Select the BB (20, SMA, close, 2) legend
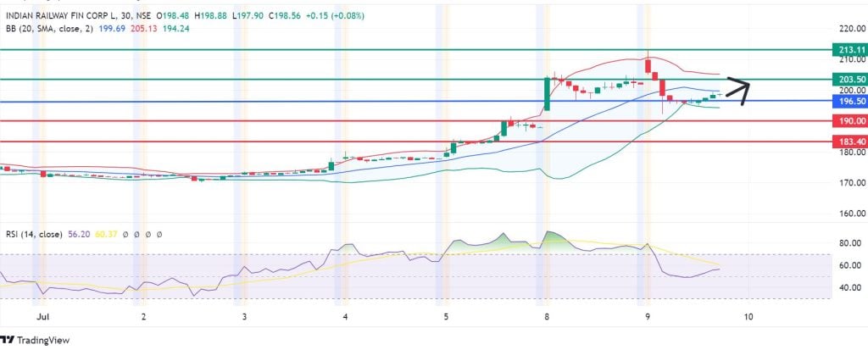 pos(50,28)
